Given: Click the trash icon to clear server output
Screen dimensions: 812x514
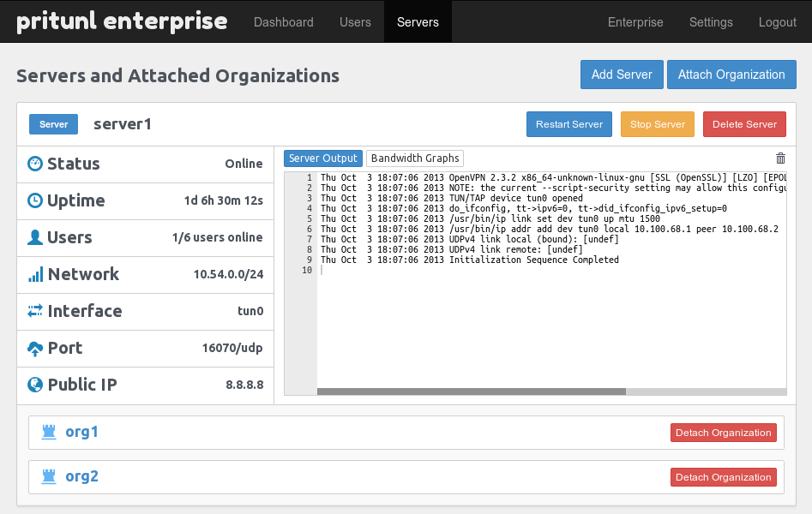Looking at the screenshot, I should click(780, 158).
